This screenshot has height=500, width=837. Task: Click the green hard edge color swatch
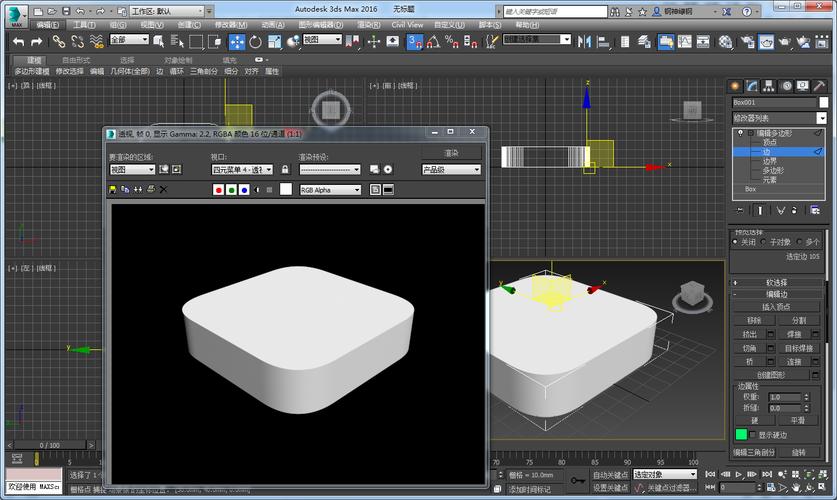[x=742, y=434]
